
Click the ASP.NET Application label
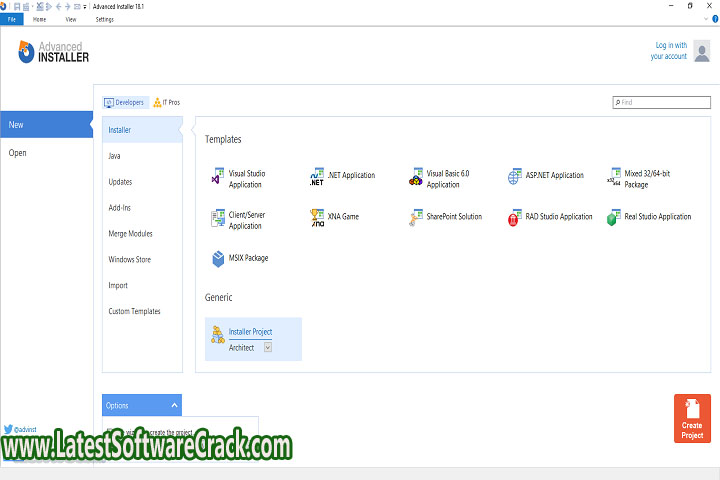[555, 175]
